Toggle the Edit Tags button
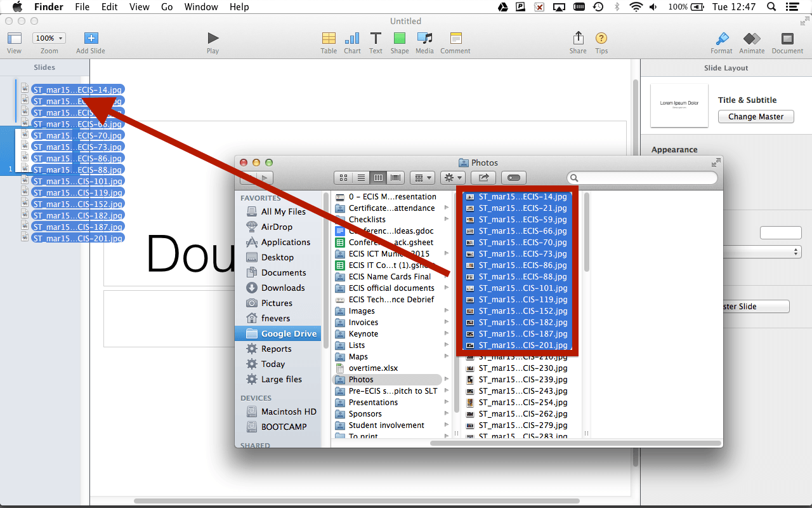Viewport: 812px width, 508px height. 513,177
